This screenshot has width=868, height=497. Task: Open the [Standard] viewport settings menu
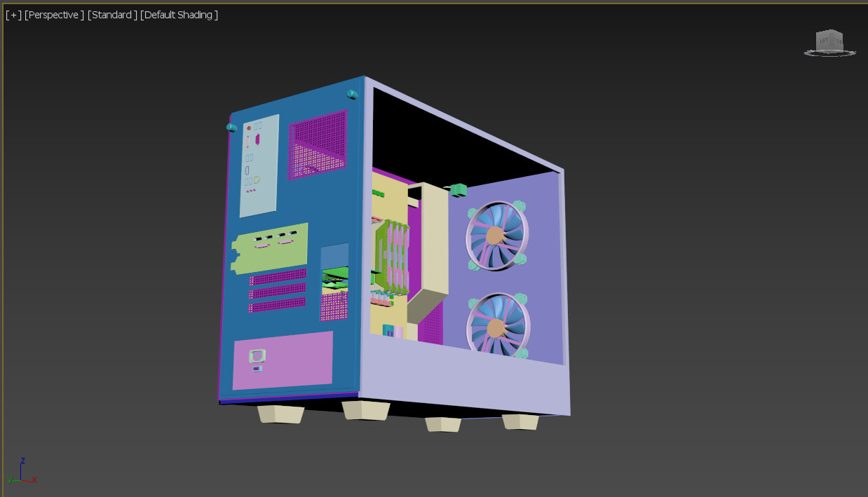point(112,14)
